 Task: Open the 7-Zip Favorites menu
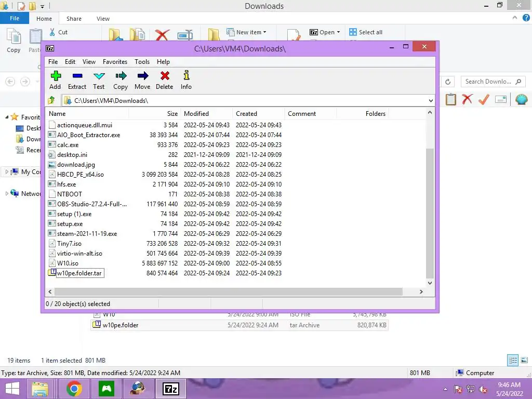[x=115, y=62]
